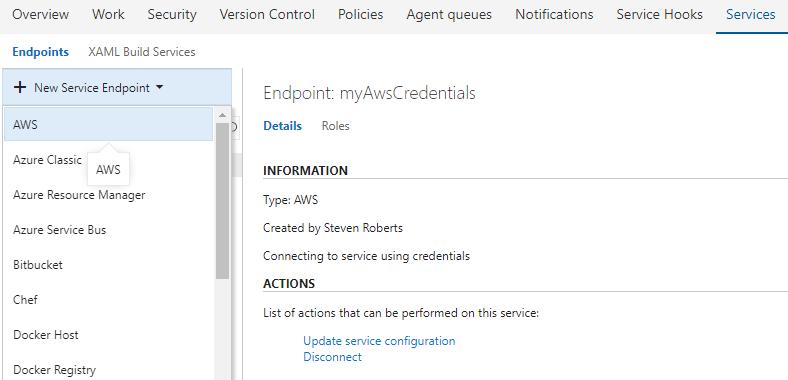Switch to the Roles tab
788x380 pixels.
pos(335,126)
